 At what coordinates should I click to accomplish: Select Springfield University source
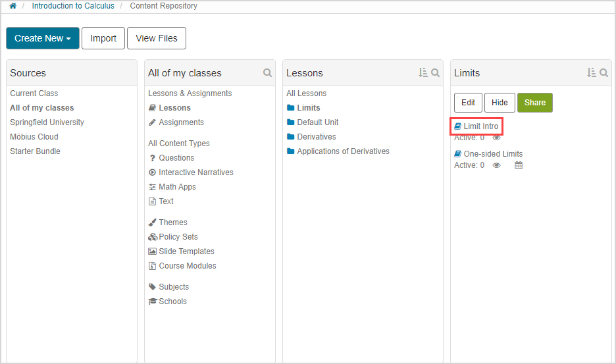click(47, 122)
